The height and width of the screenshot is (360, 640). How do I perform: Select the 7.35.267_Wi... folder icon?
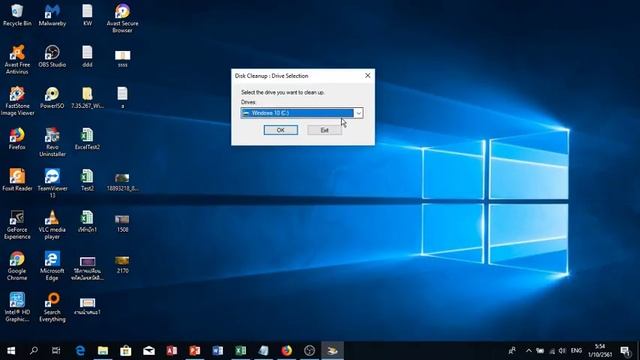[x=87, y=98]
